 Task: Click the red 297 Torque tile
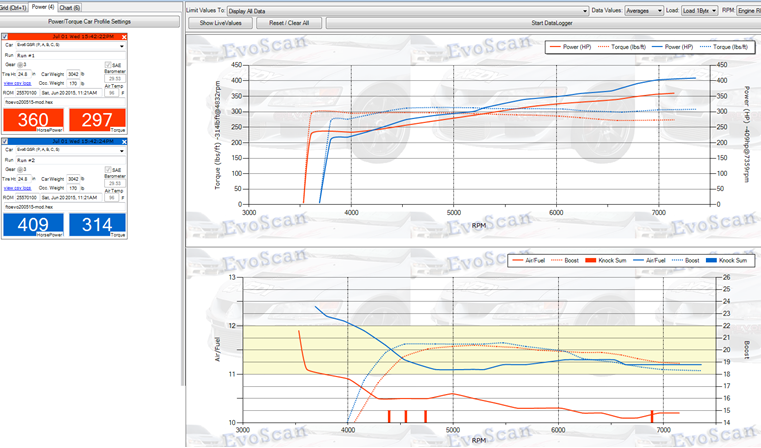tap(97, 119)
